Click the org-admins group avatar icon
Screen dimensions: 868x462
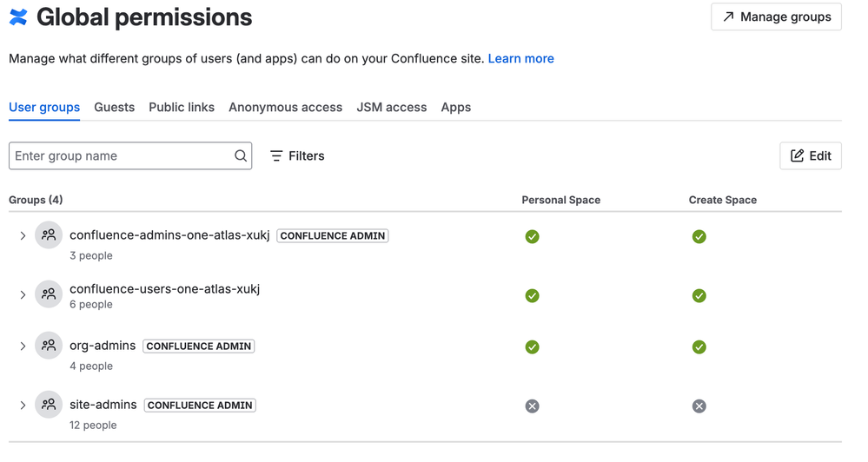point(49,346)
